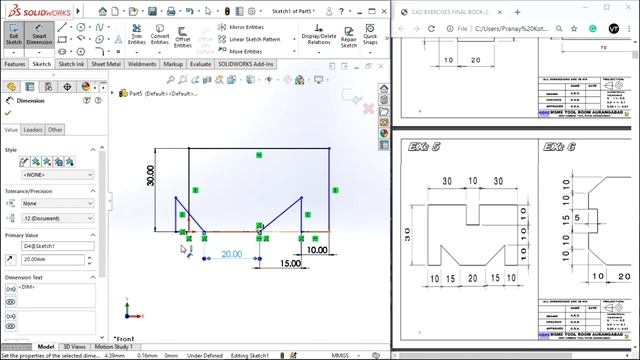Open the style NONE dropdown

coord(58,175)
